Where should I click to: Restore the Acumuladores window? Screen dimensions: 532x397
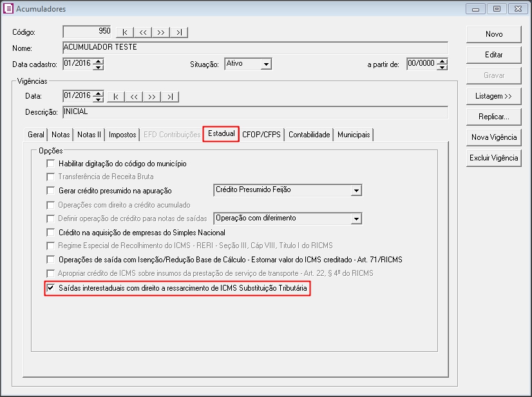(497, 8)
